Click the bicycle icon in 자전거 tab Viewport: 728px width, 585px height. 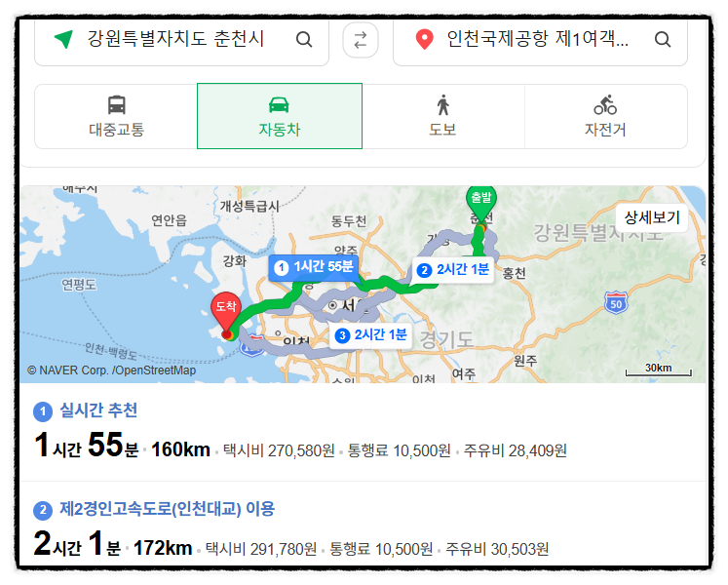605,104
